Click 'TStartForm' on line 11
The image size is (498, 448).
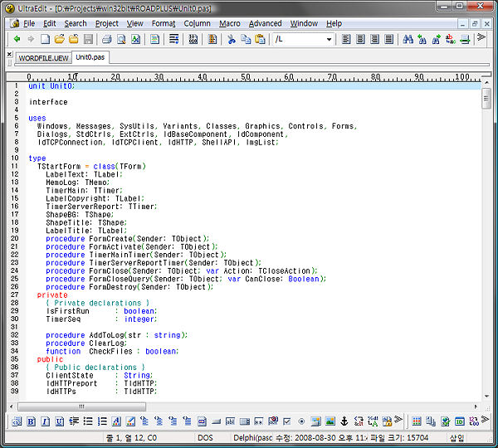[59, 167]
